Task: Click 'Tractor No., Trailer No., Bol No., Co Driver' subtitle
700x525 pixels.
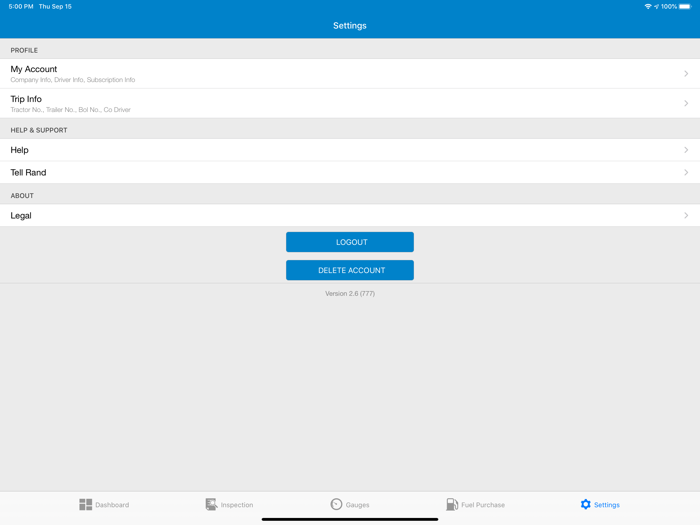Action: pyautogui.click(x=71, y=110)
